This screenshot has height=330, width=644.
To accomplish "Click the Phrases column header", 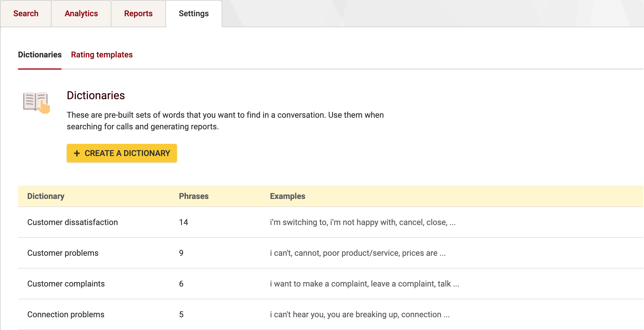I will [x=193, y=196].
